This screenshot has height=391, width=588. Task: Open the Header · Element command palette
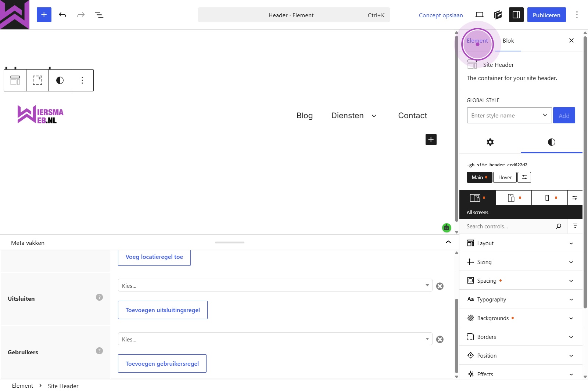[x=294, y=15]
